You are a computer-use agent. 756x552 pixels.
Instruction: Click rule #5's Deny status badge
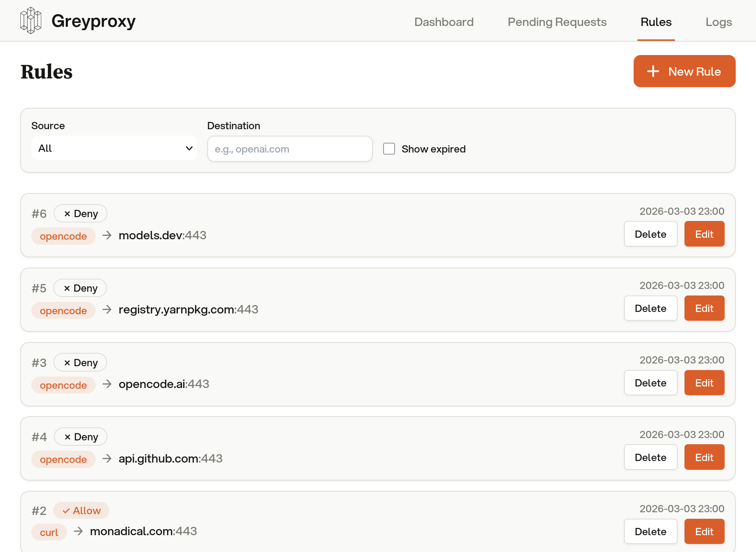(x=80, y=288)
